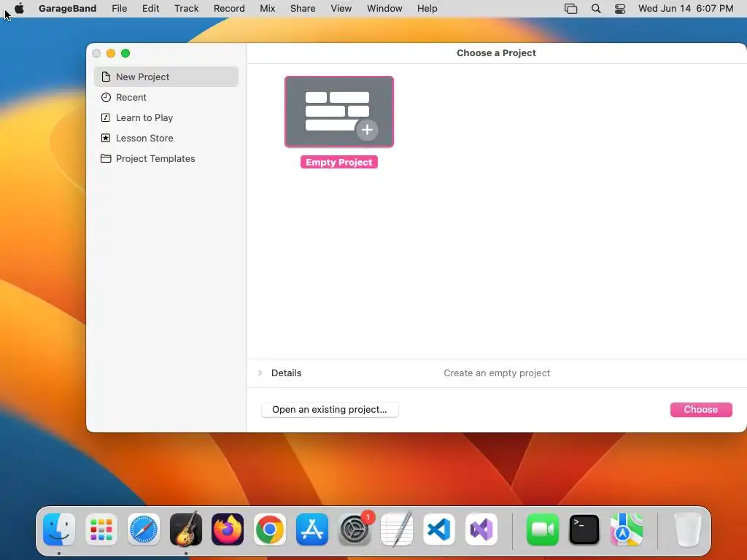Open the Learn to Play section
The image size is (747, 560).
pos(166,117)
